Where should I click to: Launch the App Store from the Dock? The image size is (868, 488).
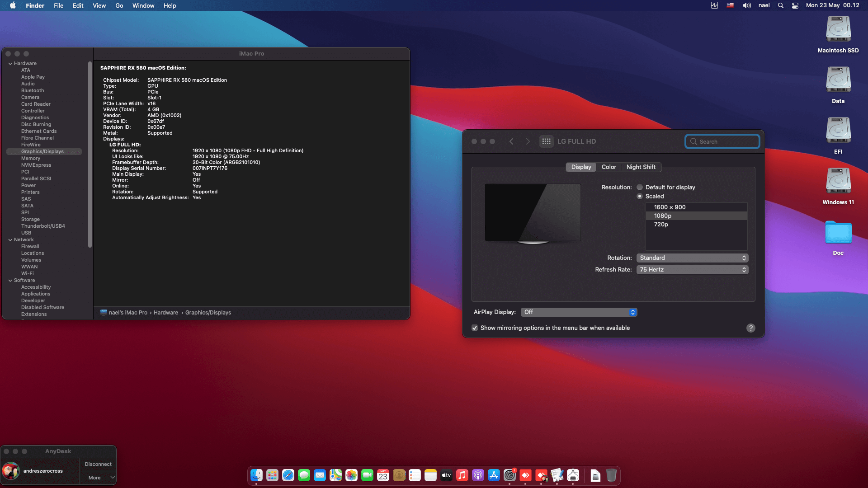[494, 475]
